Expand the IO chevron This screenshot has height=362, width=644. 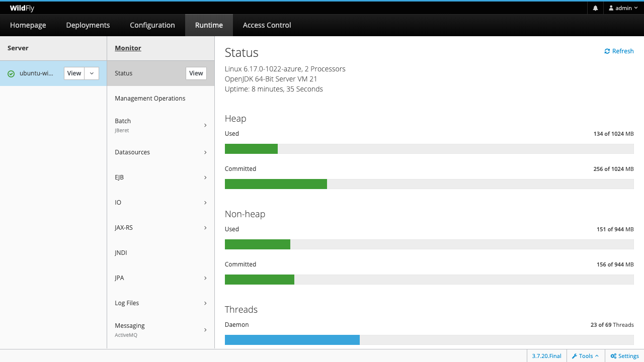click(205, 203)
